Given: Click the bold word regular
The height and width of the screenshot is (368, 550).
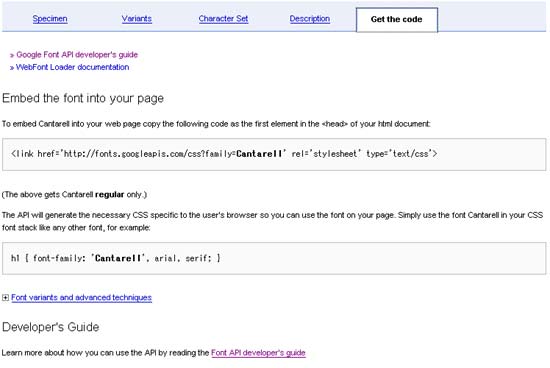Looking at the screenshot, I should click(x=109, y=194).
